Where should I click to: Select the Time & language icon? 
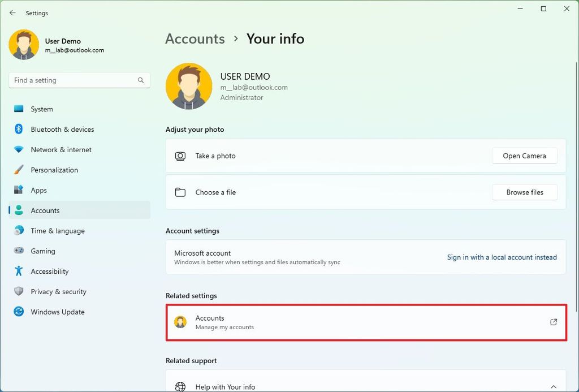tap(19, 230)
